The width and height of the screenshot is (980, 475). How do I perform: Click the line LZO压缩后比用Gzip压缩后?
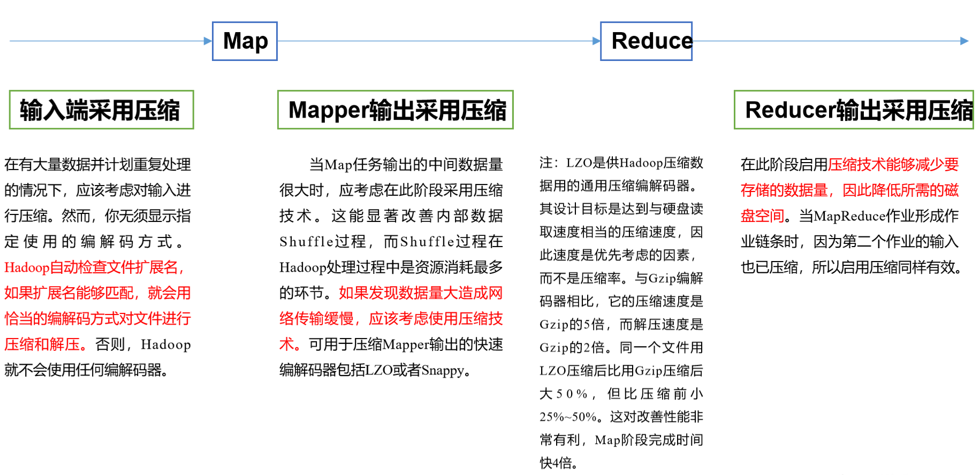[x=621, y=370]
